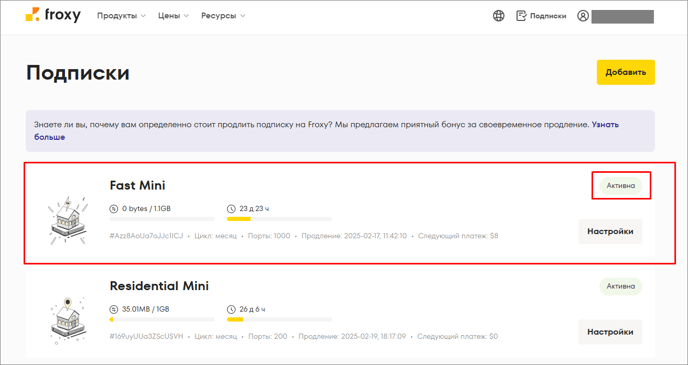
Task: Select the Residential Mini subscription title
Action: click(159, 286)
